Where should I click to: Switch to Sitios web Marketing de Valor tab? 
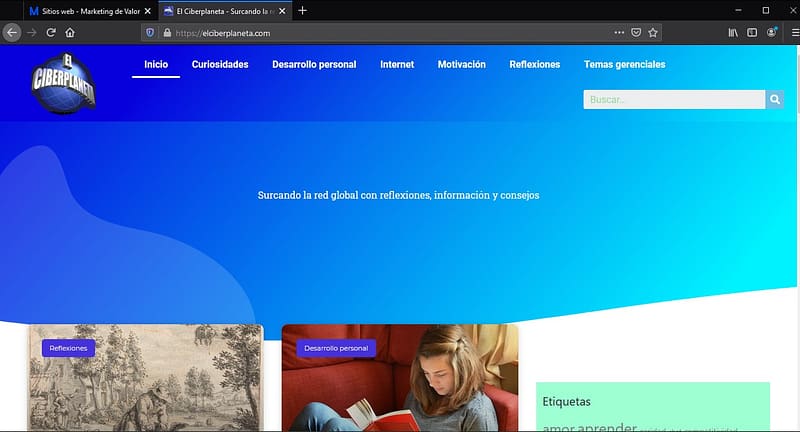90,10
